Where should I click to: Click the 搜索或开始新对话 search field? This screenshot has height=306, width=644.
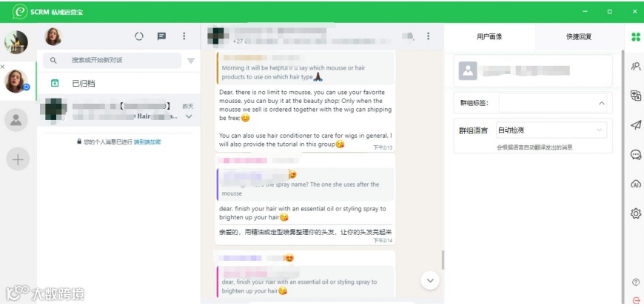(x=112, y=61)
